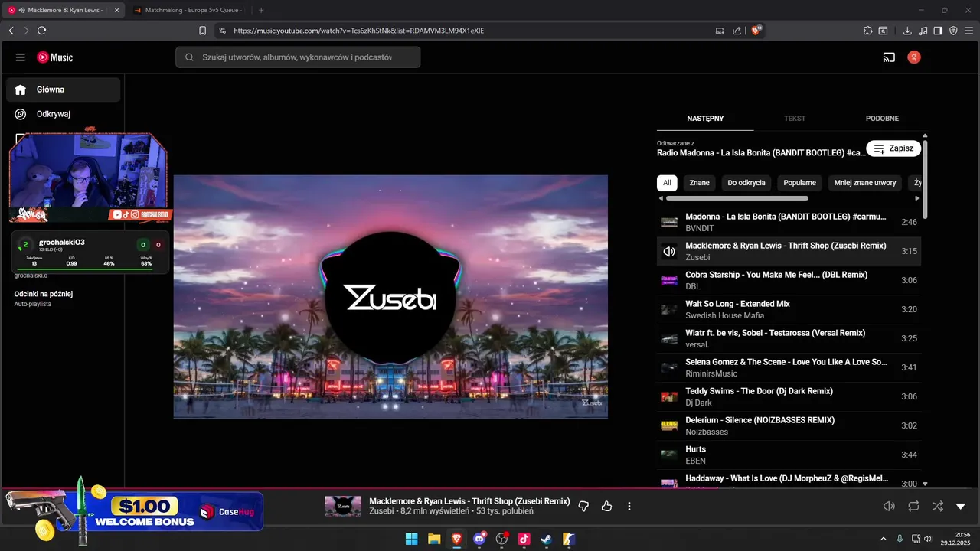Select the Popularne filter chip
Image resolution: width=980 pixels, height=551 pixels.
pos(799,183)
